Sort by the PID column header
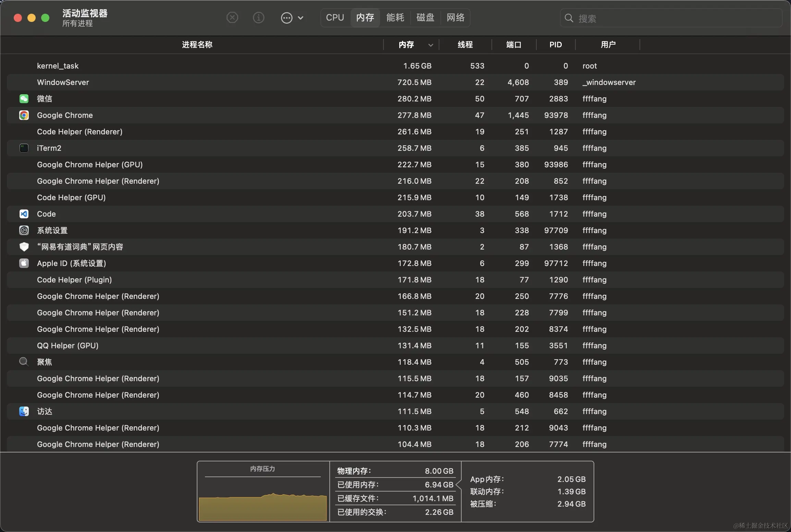The height and width of the screenshot is (532, 791). click(556, 45)
